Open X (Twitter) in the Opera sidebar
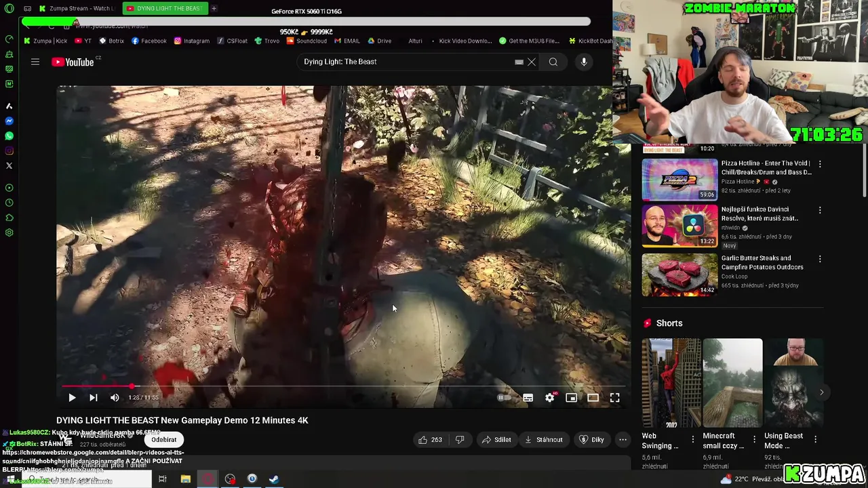 (x=9, y=165)
